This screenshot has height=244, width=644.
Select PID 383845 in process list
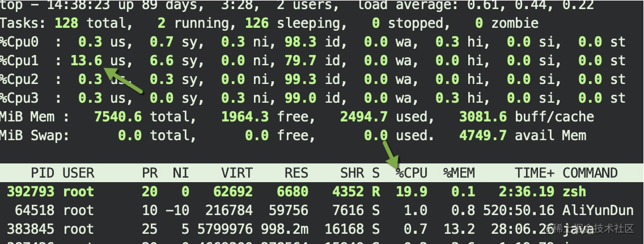(31, 229)
